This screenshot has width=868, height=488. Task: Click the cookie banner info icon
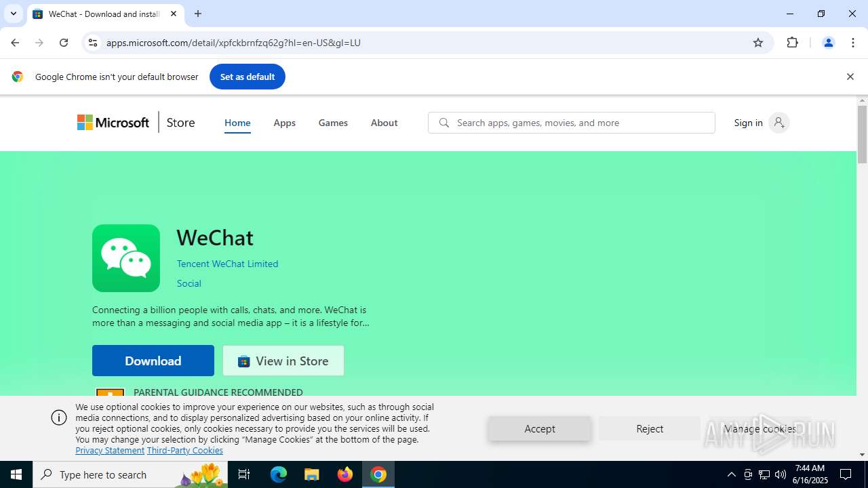click(59, 418)
